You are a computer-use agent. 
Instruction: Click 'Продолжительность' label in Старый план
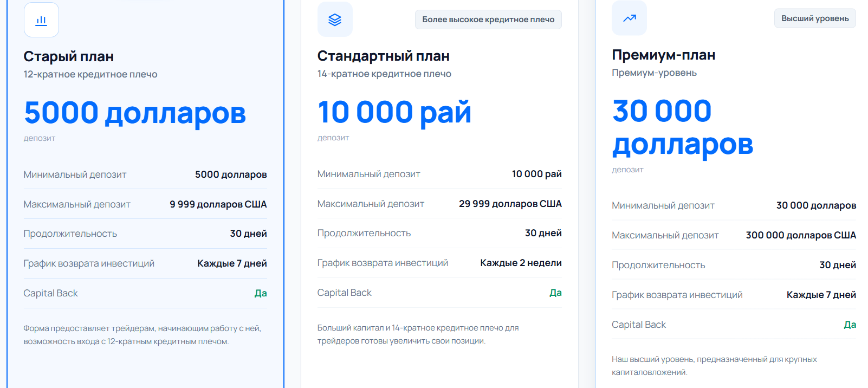[x=70, y=234]
